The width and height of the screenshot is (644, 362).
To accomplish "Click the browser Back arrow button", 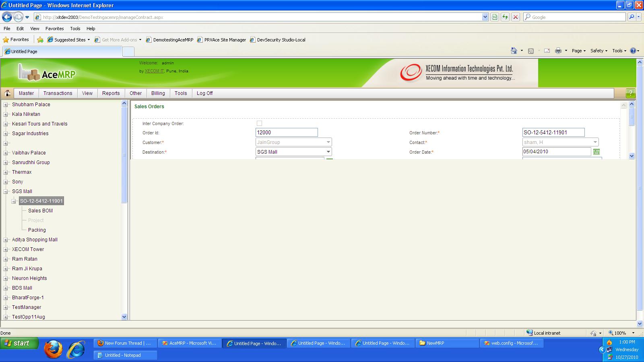I will pyautogui.click(x=7, y=17).
